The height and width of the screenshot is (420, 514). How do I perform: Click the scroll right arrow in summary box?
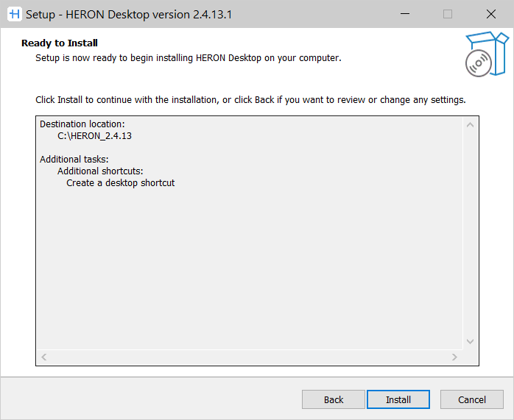click(x=455, y=357)
